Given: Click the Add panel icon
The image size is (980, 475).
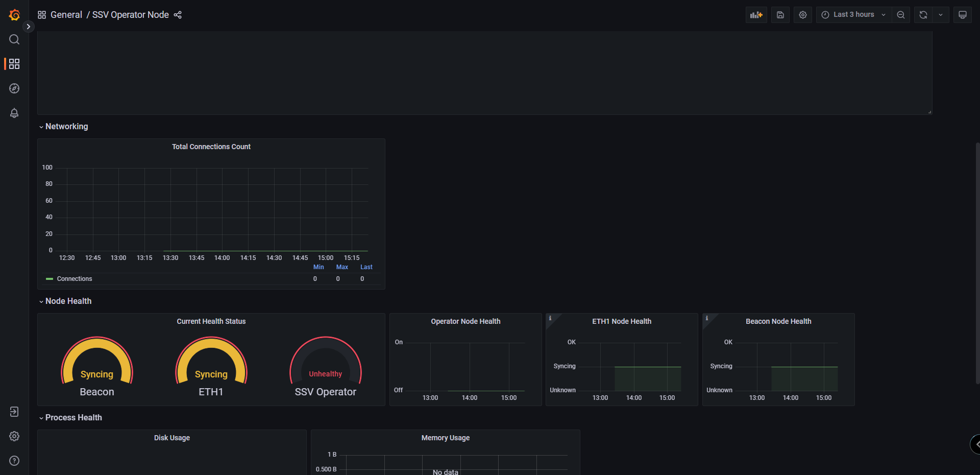Looking at the screenshot, I should point(756,15).
